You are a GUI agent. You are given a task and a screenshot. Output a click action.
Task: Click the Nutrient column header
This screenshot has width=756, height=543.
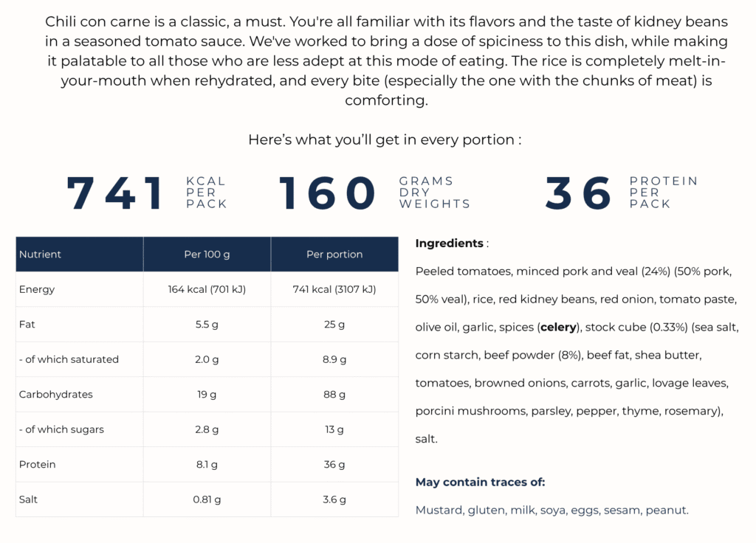click(x=40, y=254)
